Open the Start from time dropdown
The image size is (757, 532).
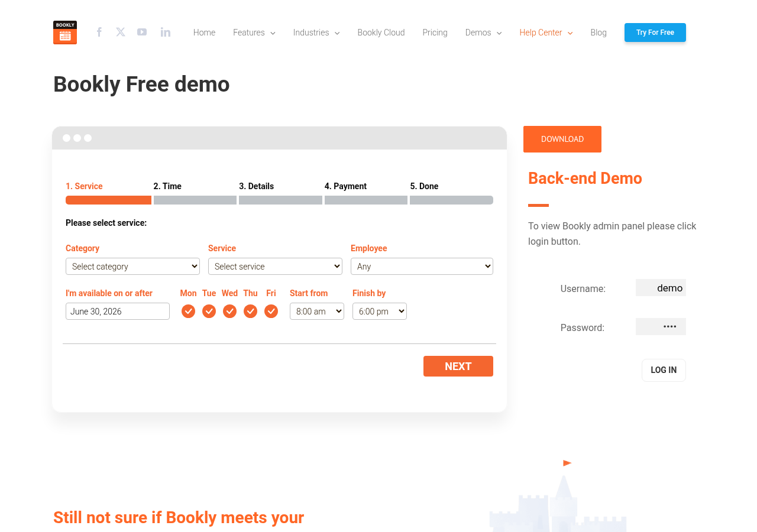(x=317, y=311)
